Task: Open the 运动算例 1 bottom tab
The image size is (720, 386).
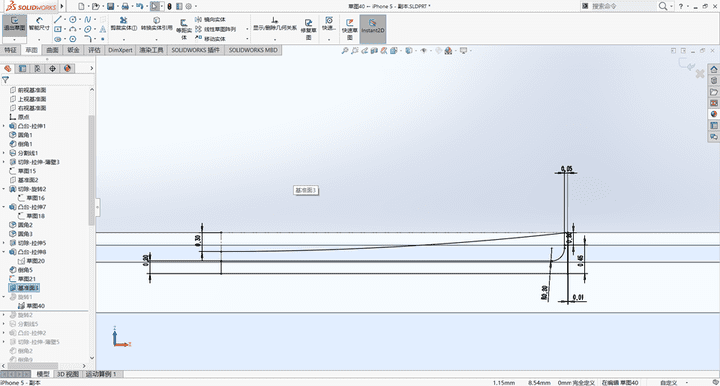Action: pos(101,374)
